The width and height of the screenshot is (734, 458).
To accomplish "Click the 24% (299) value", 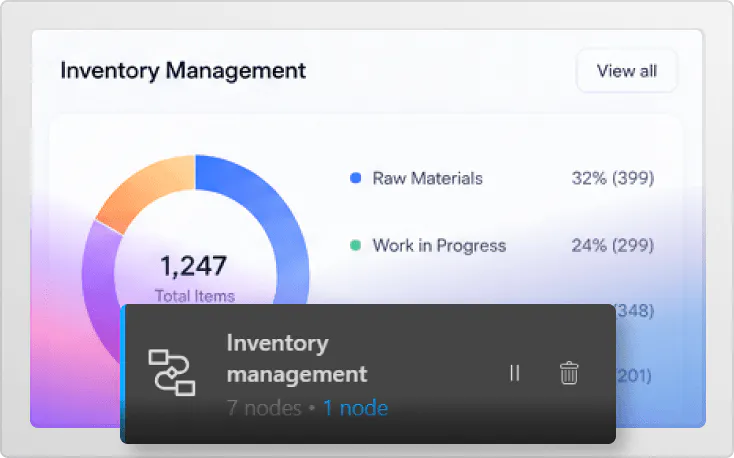I will point(613,245).
